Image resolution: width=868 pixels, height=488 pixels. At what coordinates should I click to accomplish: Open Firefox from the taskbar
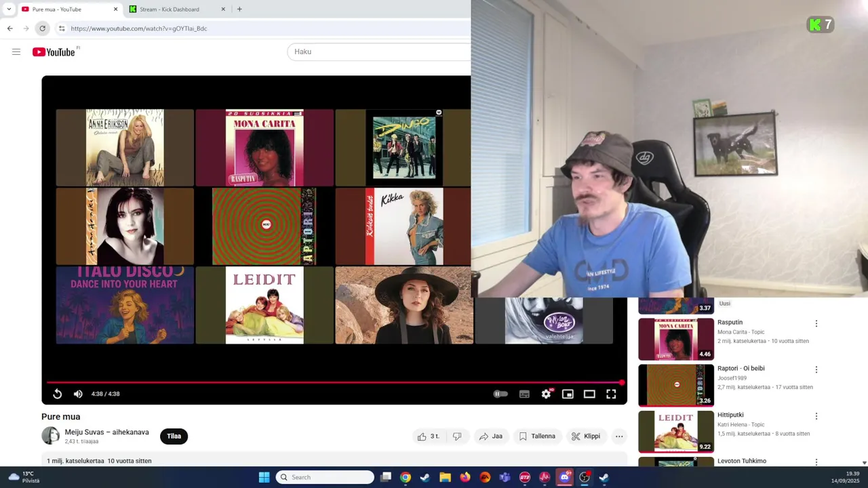465,477
